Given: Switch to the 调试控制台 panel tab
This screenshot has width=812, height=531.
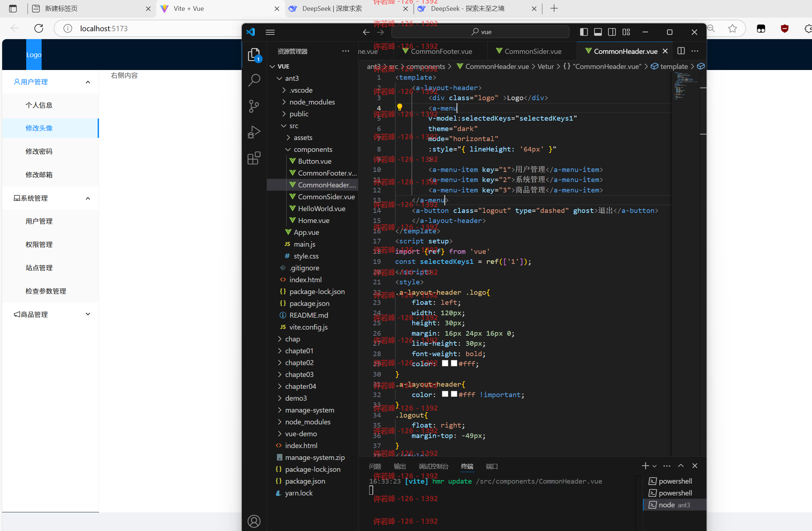Looking at the screenshot, I should click(x=433, y=466).
